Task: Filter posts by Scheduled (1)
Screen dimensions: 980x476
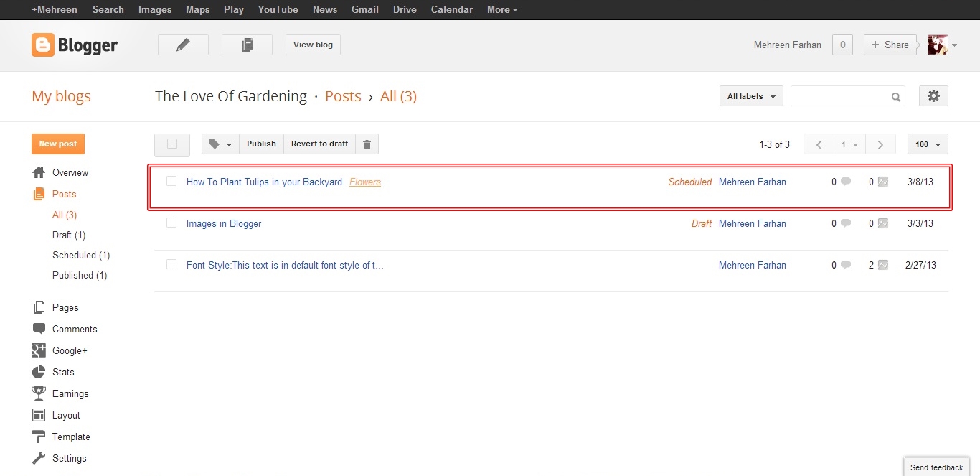Action: tap(81, 255)
